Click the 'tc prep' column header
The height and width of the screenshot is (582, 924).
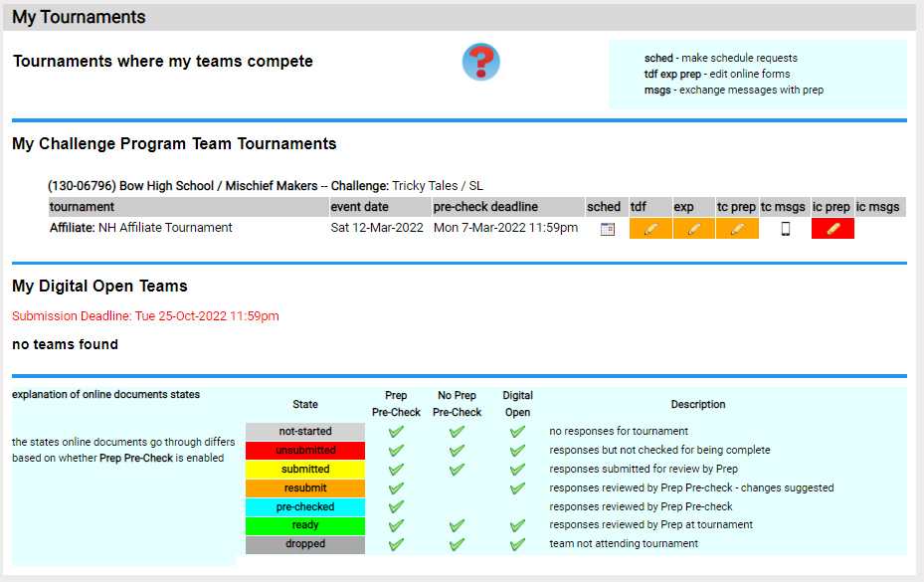click(x=736, y=207)
